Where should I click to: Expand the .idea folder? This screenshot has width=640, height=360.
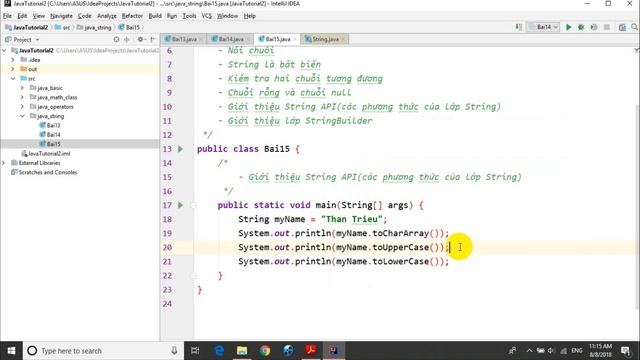[x=13, y=60]
